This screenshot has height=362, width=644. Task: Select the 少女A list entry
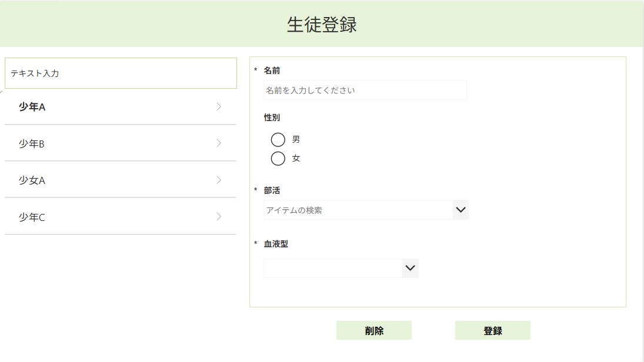pyautogui.click(x=121, y=180)
